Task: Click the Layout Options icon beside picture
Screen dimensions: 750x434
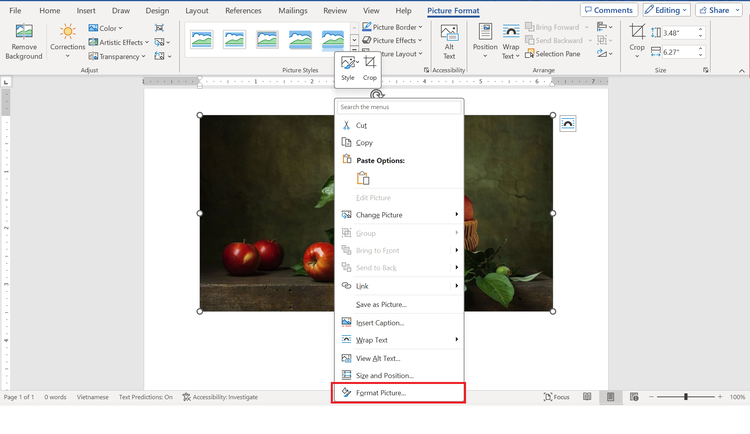Action: 568,124
